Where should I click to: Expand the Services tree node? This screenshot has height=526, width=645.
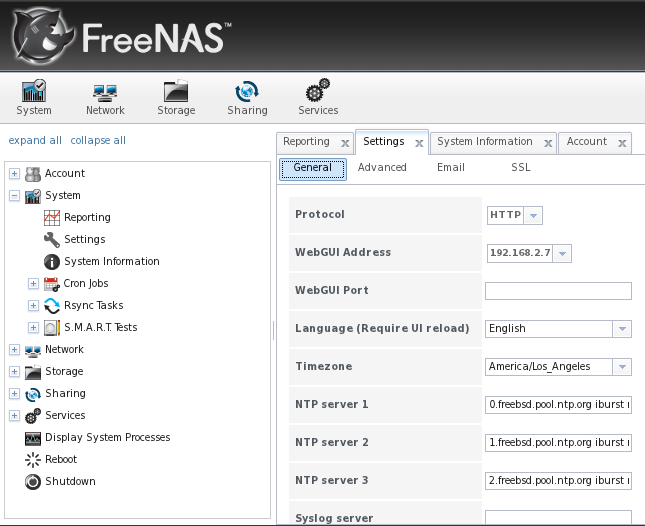[14, 415]
